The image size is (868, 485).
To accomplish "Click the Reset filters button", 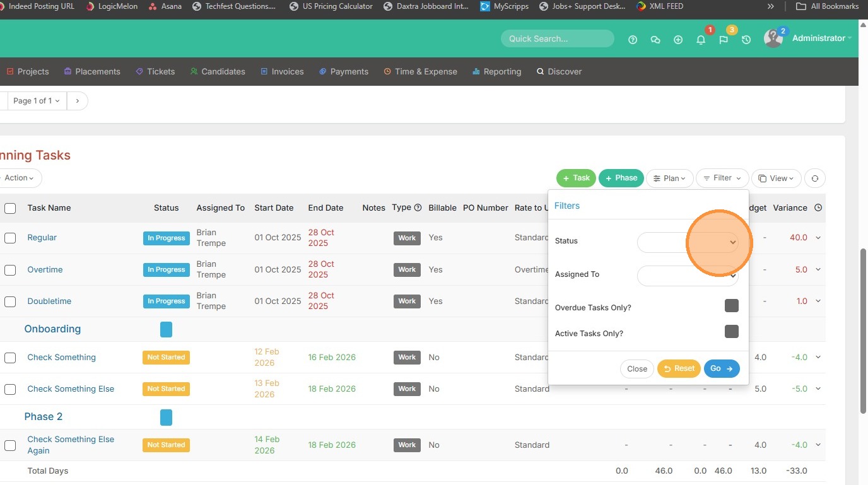I will [x=679, y=369].
